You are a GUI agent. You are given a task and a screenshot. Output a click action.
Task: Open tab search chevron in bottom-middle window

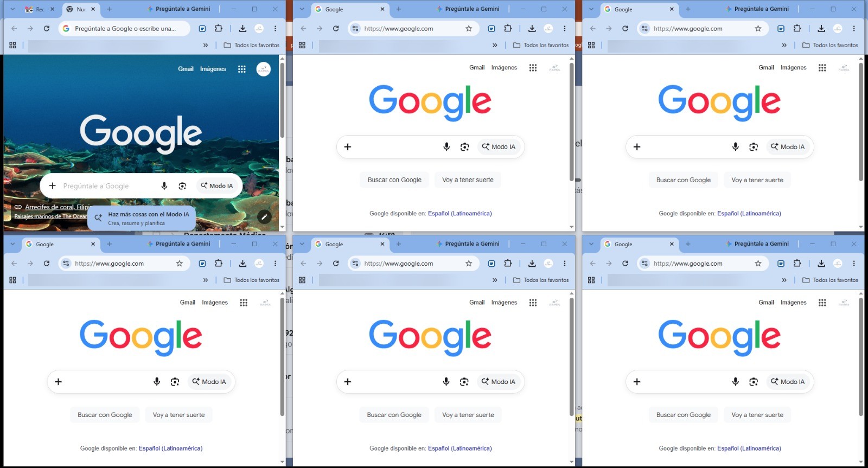coord(302,244)
